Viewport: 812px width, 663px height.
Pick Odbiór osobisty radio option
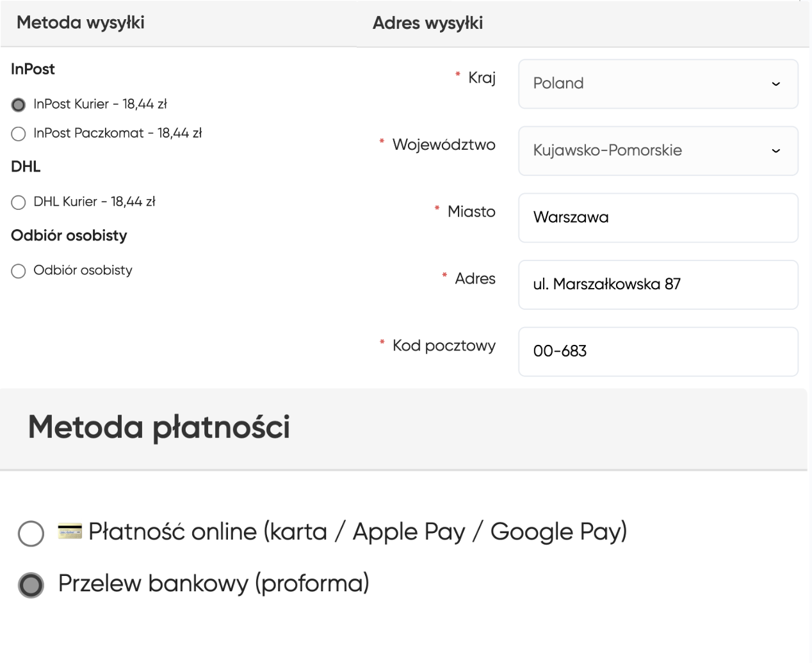(19, 271)
